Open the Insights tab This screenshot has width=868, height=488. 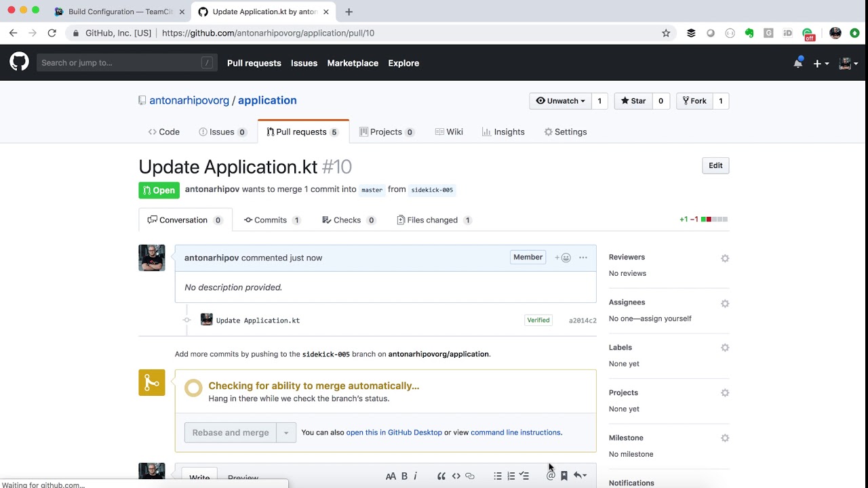(503, 131)
